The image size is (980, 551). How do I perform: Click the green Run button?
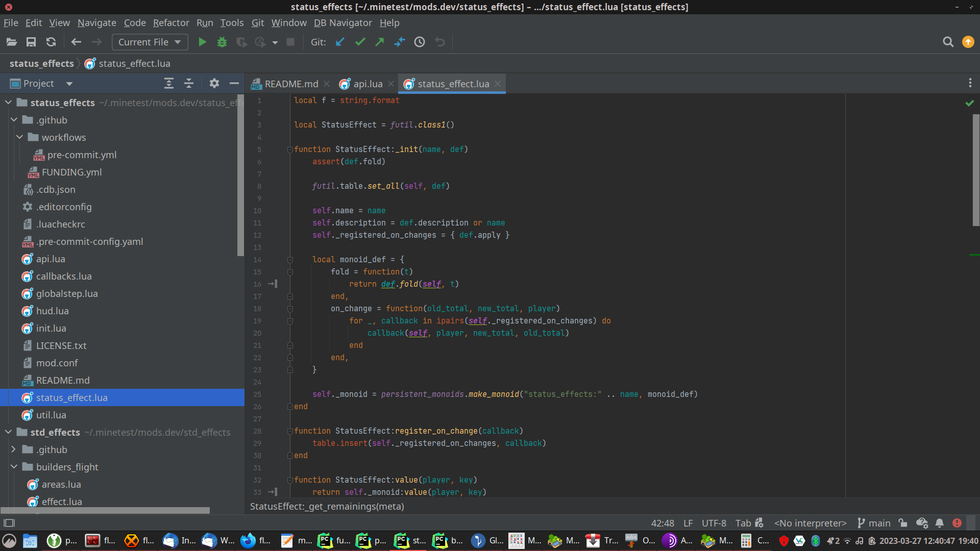click(x=202, y=42)
